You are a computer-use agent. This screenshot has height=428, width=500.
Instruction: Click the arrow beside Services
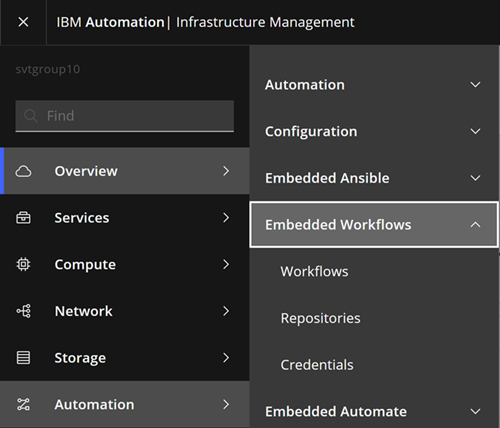(226, 218)
